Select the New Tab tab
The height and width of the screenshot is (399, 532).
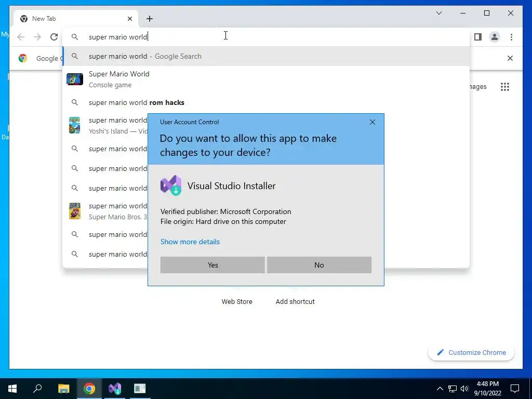76,19
